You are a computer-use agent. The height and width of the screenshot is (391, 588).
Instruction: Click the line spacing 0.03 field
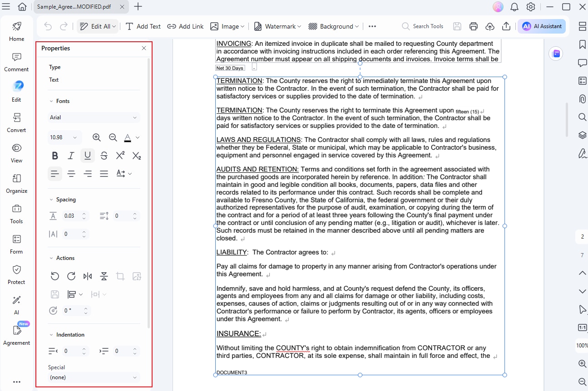coord(75,216)
